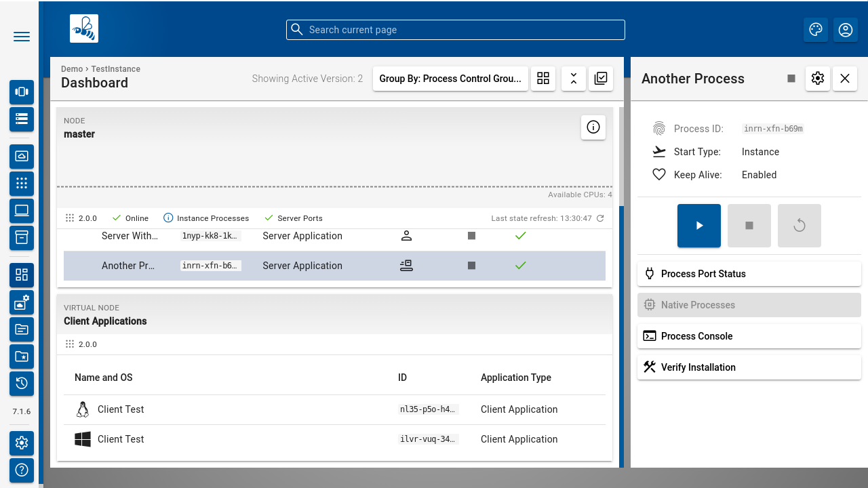
Task: Show master node info details
Action: (x=593, y=127)
